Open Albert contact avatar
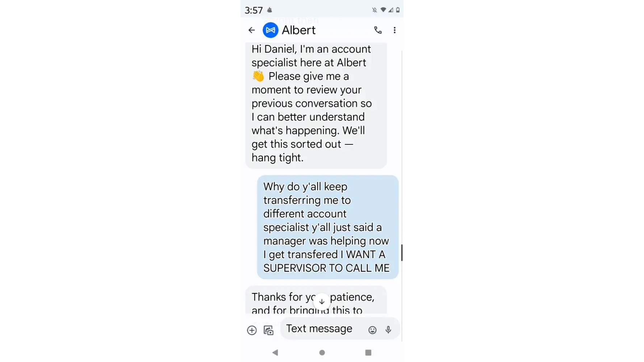 [x=271, y=30]
